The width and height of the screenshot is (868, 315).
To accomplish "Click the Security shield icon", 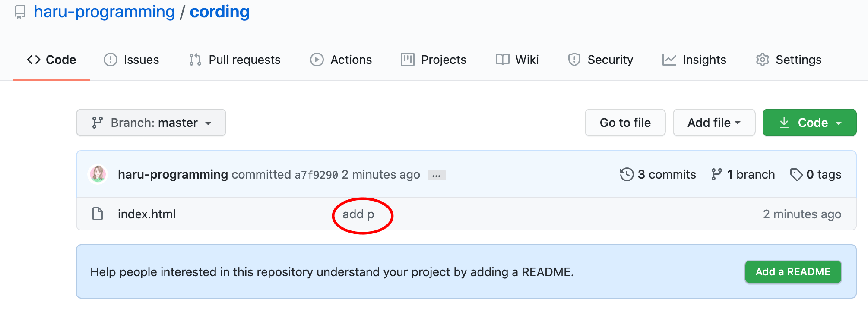I will pyautogui.click(x=574, y=60).
